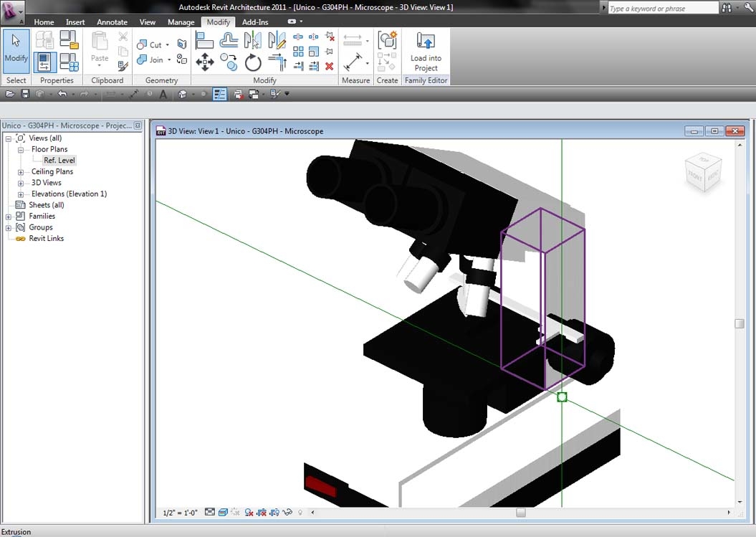Image resolution: width=756 pixels, height=537 pixels.
Task: Click the Load into Project button
Action: 426,50
